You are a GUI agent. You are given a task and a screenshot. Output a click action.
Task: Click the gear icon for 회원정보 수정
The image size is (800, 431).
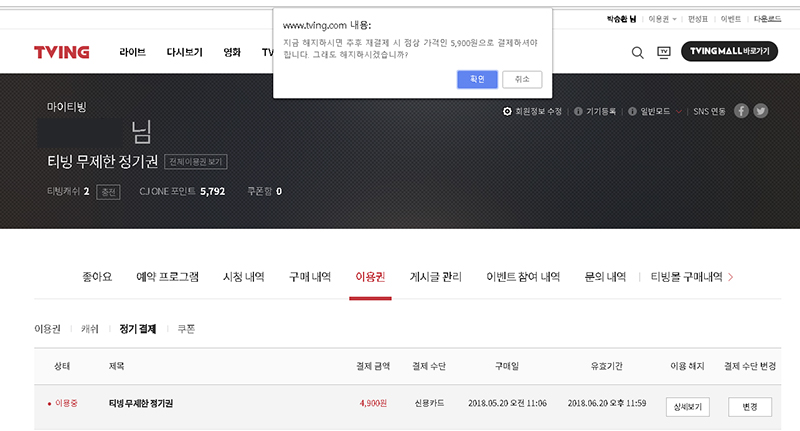[x=507, y=111]
